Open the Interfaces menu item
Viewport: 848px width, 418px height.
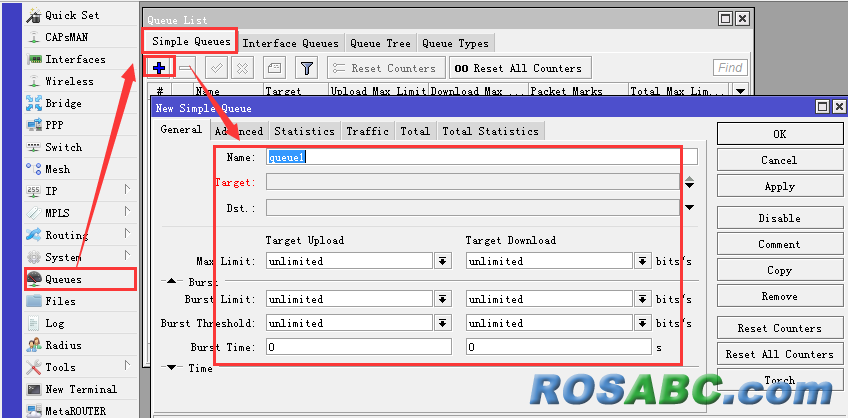tap(75, 59)
